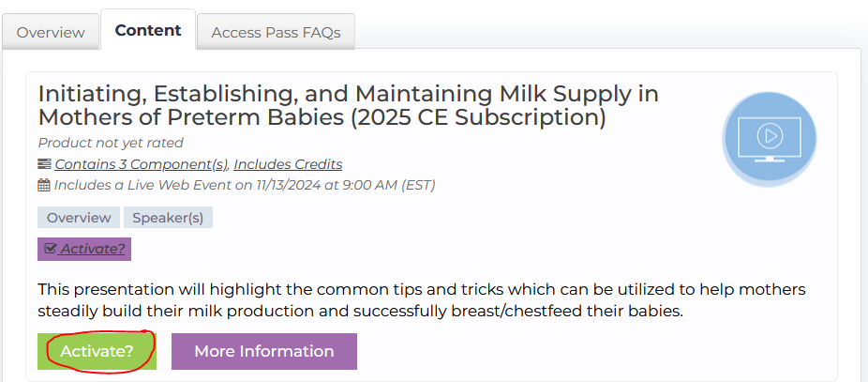Follow the 'Includes Credits' link
The height and width of the screenshot is (382, 868).
288,164
